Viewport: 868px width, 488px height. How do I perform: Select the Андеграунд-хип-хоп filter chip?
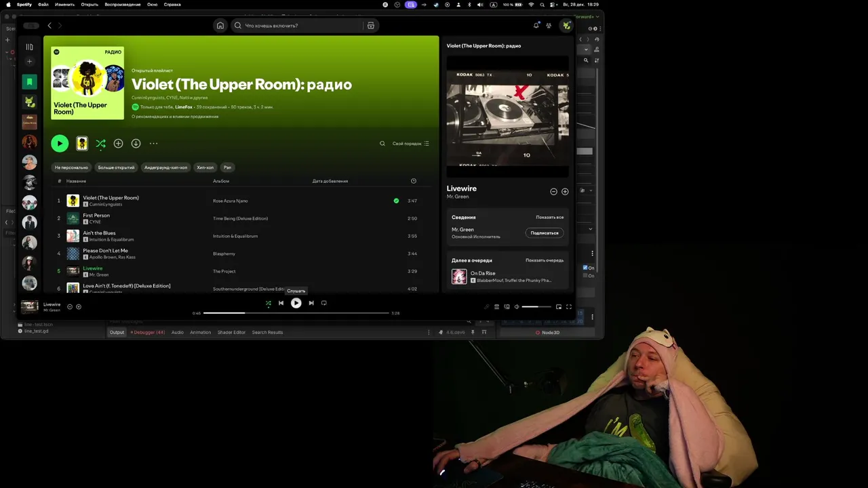[165, 167]
